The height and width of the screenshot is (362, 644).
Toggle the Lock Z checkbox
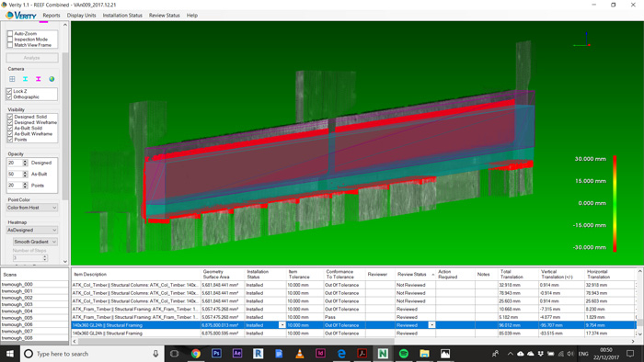(x=9, y=91)
